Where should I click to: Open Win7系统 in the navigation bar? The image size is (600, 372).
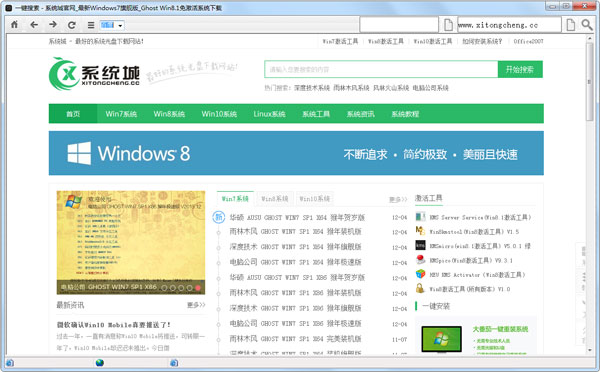click(121, 114)
